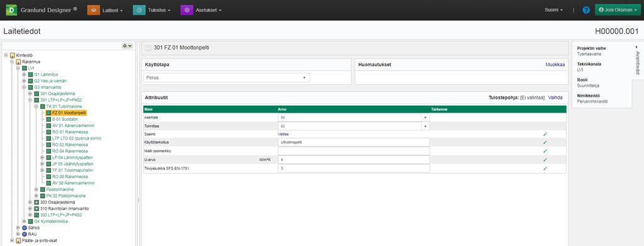Collapse the G3 Ilmanvaihto node
This screenshot has height=246, width=644.
tap(24, 87)
